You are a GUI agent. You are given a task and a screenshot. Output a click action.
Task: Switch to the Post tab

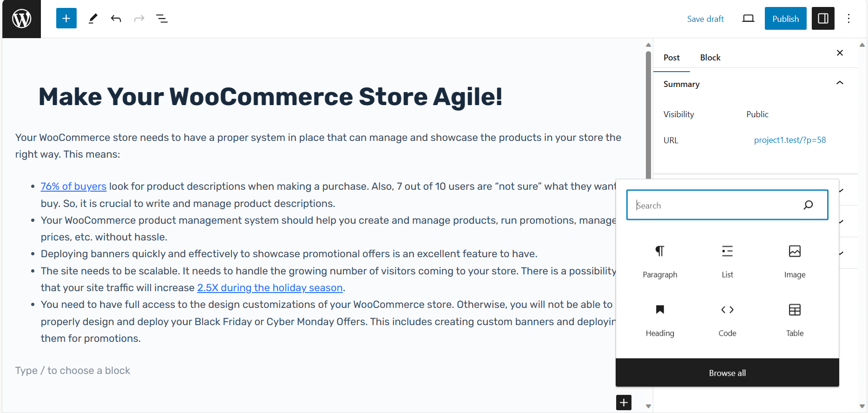(x=671, y=58)
